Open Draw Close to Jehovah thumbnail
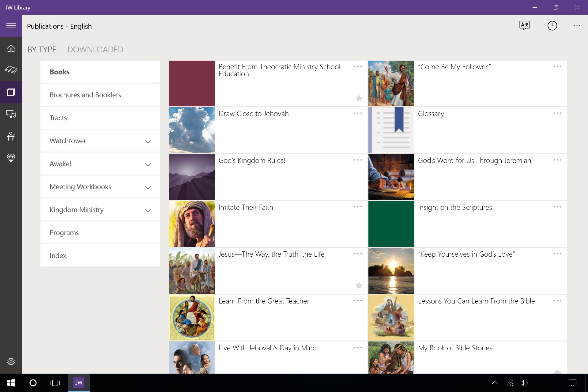 [x=192, y=130]
